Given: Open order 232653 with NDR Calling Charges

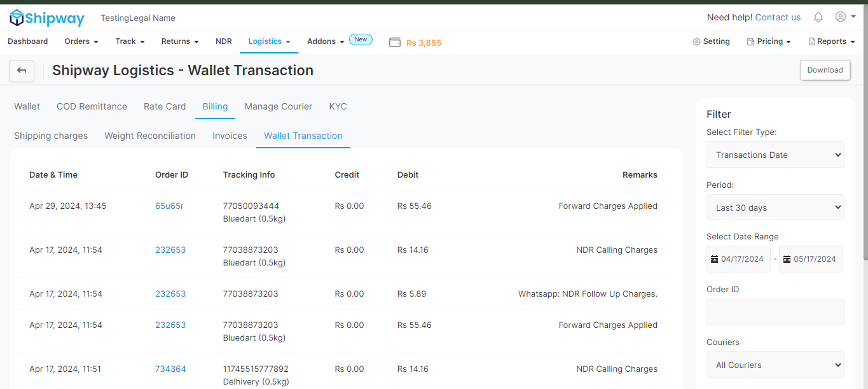Looking at the screenshot, I should (170, 250).
